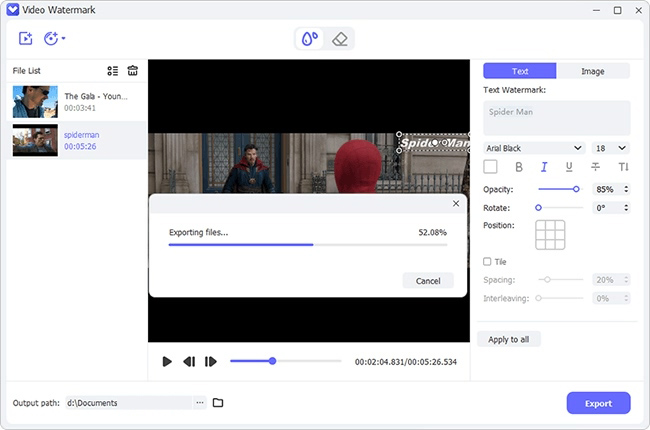The width and height of the screenshot is (650, 430).
Task: Switch to the Image watermark tab
Action: (x=593, y=71)
